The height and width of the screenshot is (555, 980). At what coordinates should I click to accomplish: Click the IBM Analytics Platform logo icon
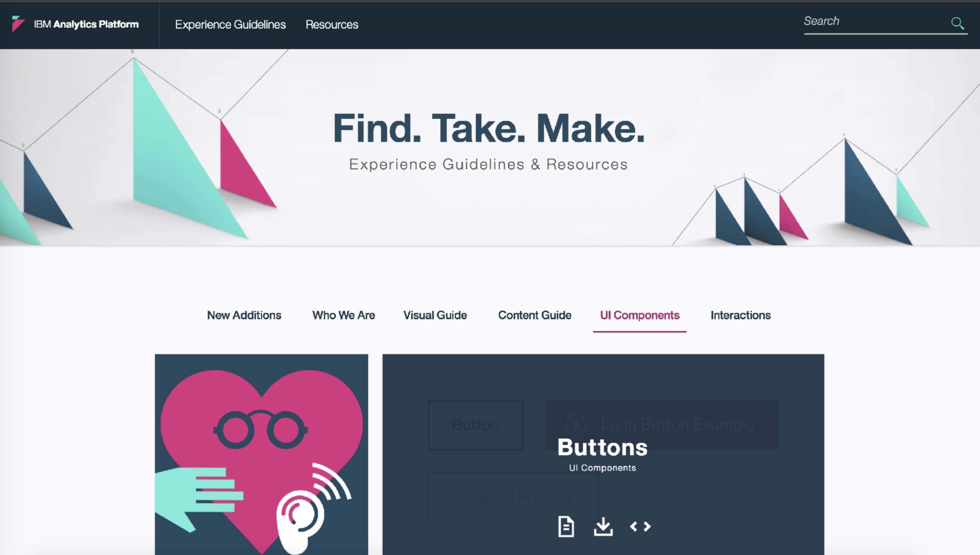(x=18, y=24)
